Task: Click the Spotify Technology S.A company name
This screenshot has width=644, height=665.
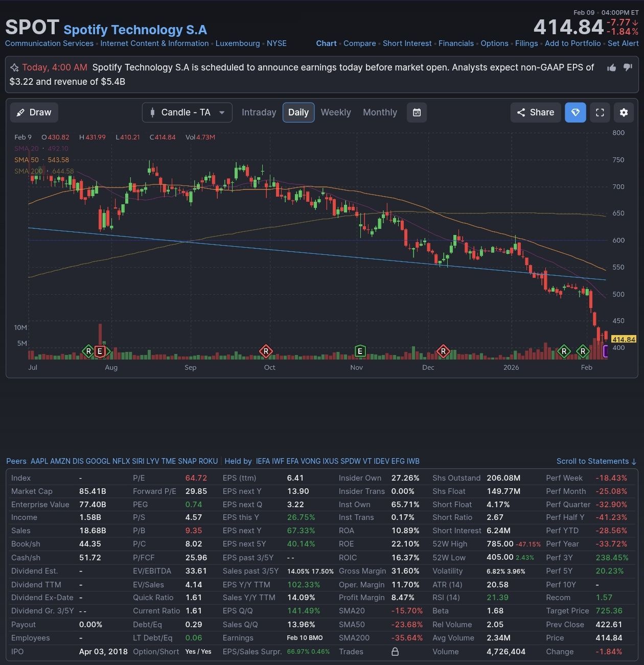Action: click(x=135, y=30)
